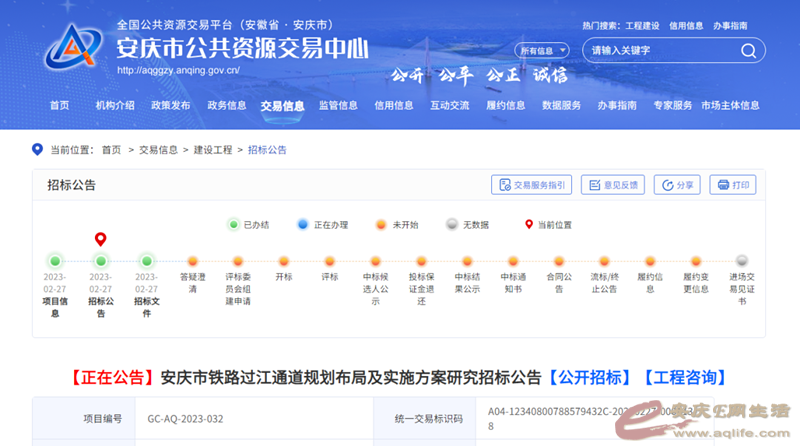The height and width of the screenshot is (446, 800).
Task: Print page using 打印 button
Action: coord(733,185)
